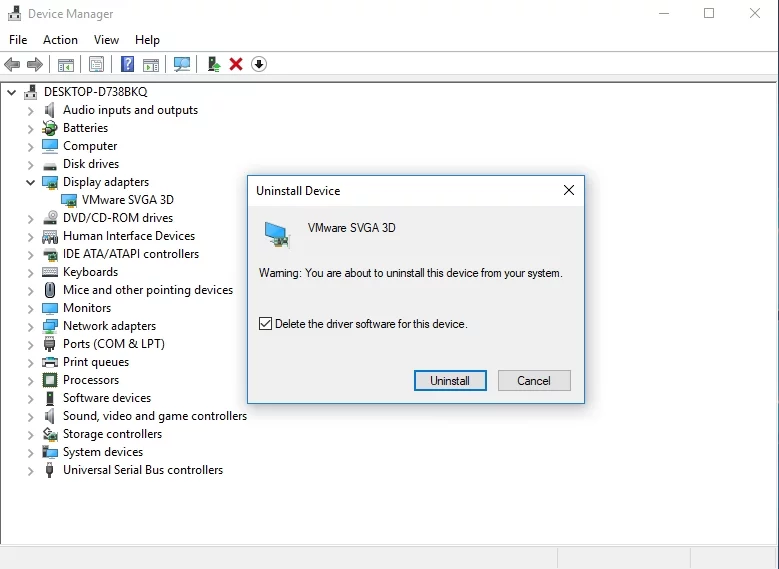Maximize the Device Manager window
Viewport: 779px width, 569px height.
[709, 13]
